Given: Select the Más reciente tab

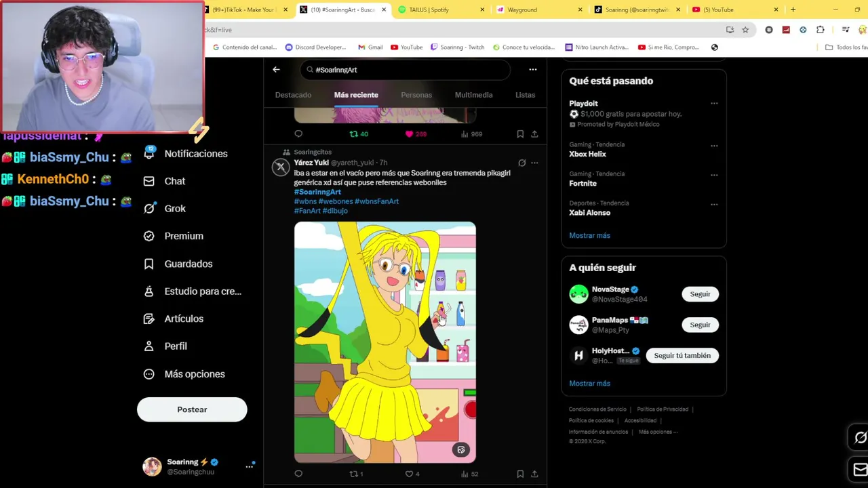Looking at the screenshot, I should coord(356,95).
